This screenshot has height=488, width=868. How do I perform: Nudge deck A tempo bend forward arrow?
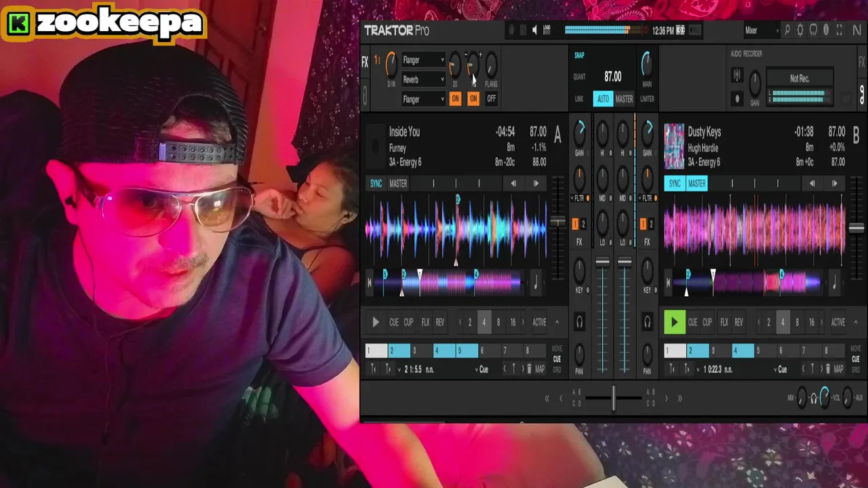coord(536,184)
